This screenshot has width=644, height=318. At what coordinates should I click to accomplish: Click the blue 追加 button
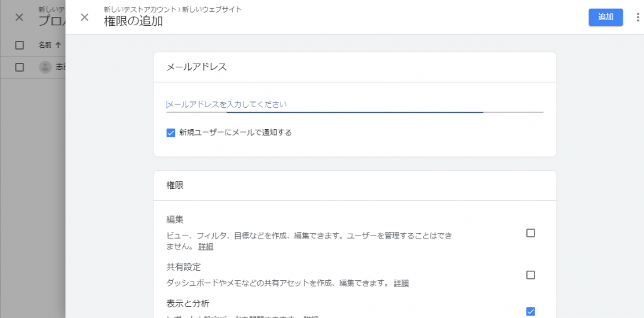pyautogui.click(x=606, y=17)
